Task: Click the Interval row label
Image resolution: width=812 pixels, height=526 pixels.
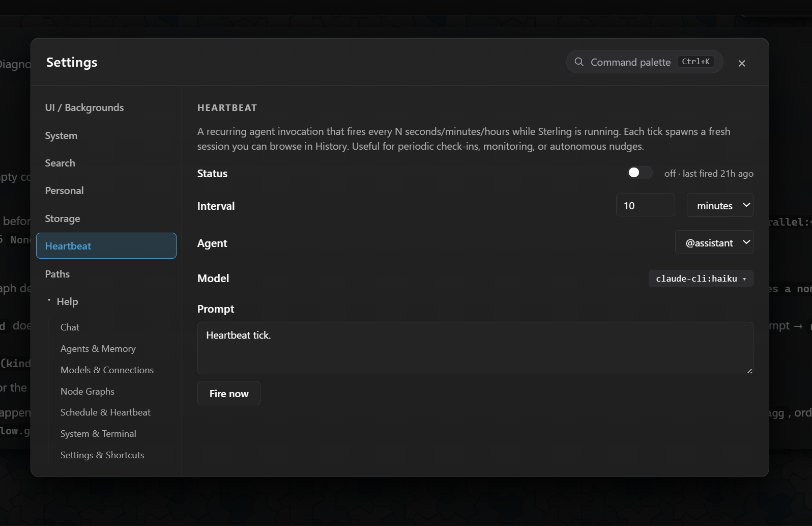Action: [x=216, y=206]
